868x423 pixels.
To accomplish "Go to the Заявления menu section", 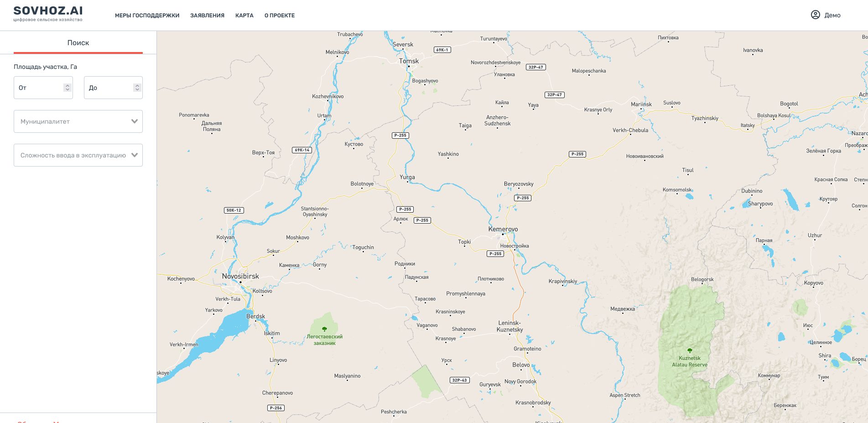I will (x=207, y=16).
